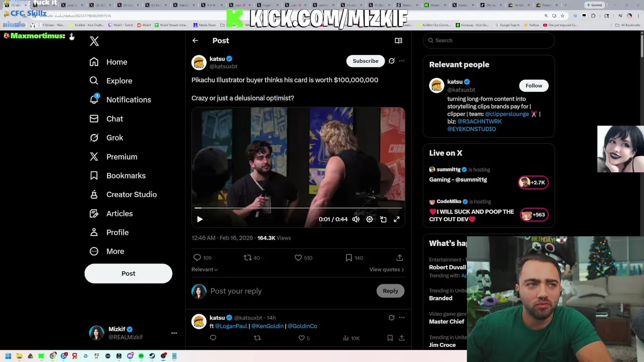Enter video fullscreen mode

(396, 219)
